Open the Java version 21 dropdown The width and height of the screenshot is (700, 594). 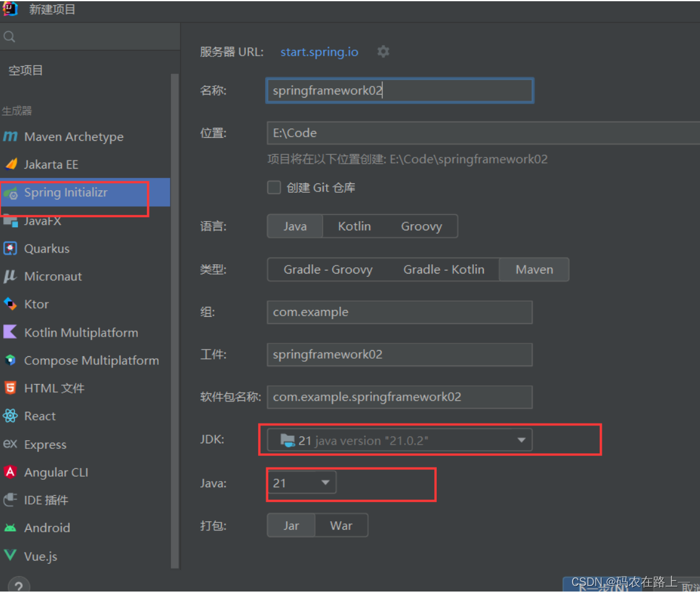coord(302,483)
